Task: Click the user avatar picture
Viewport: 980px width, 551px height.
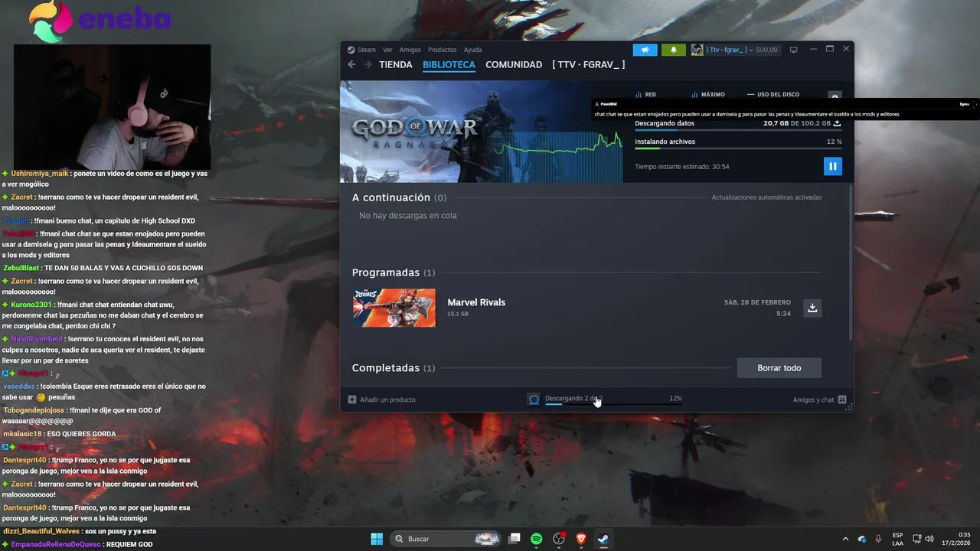Action: tap(697, 50)
